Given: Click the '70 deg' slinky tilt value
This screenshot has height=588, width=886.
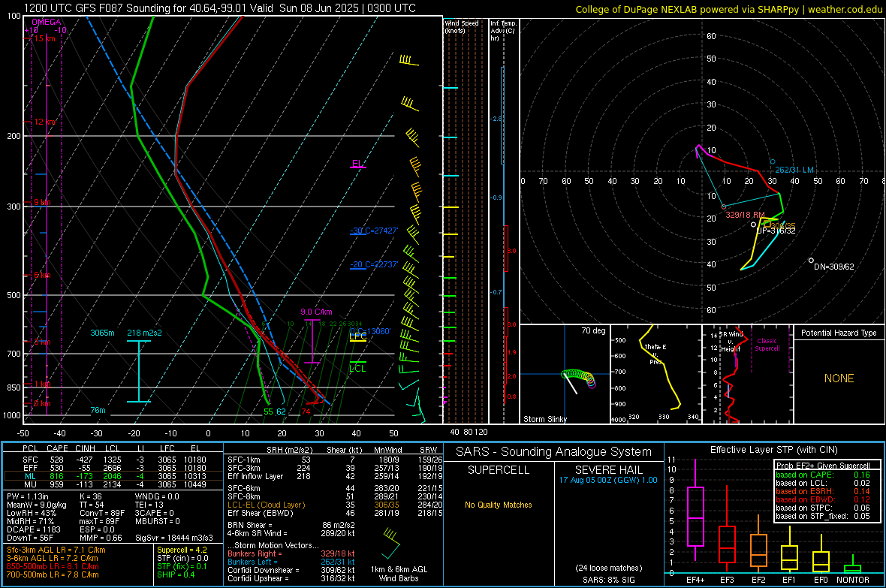Looking at the screenshot, I should 593,330.
